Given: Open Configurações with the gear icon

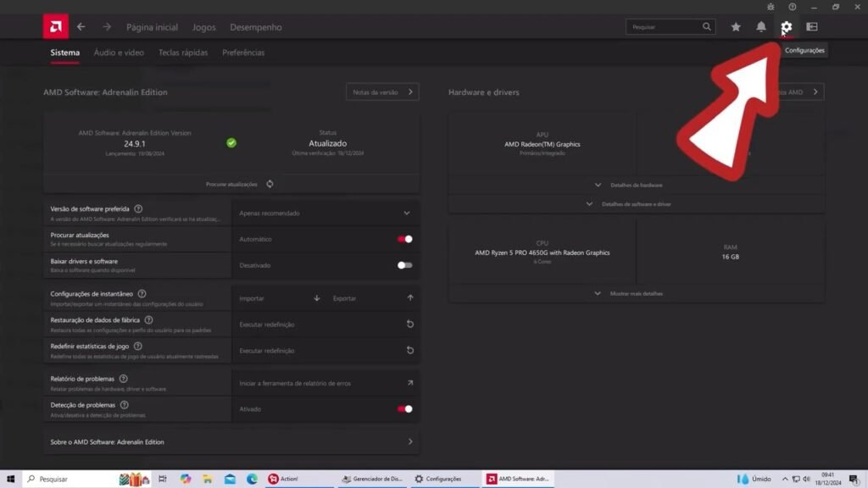Looking at the screenshot, I should (x=787, y=26).
